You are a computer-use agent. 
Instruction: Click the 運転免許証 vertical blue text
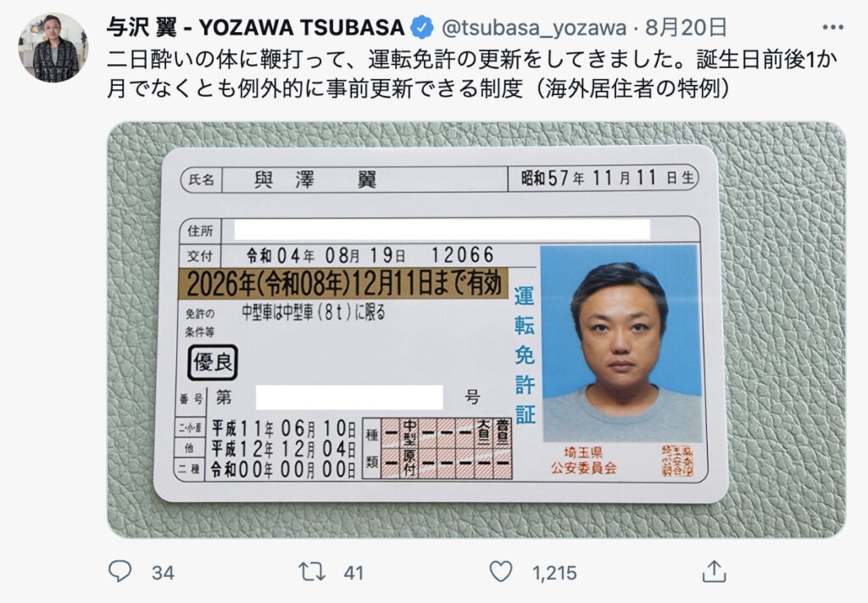[x=524, y=355]
